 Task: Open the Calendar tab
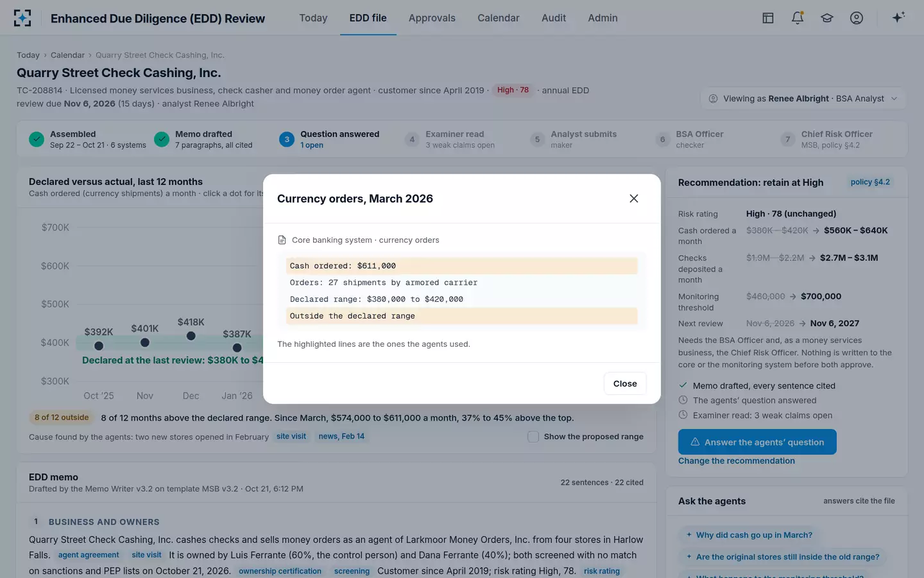(499, 18)
